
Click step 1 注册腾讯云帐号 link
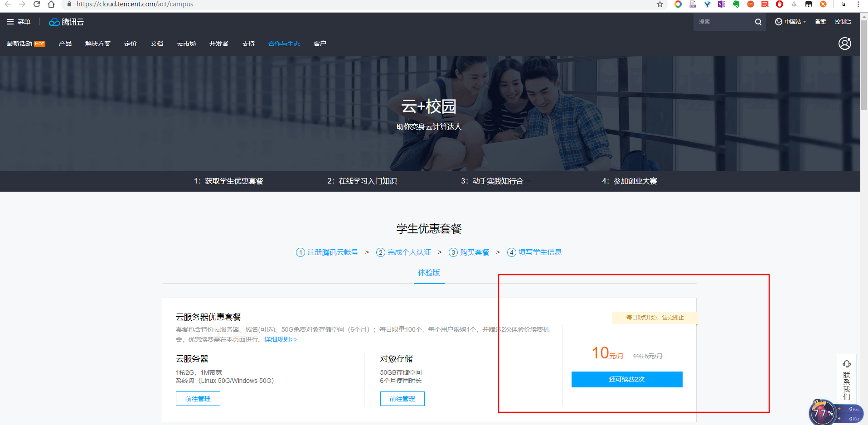[x=327, y=252]
